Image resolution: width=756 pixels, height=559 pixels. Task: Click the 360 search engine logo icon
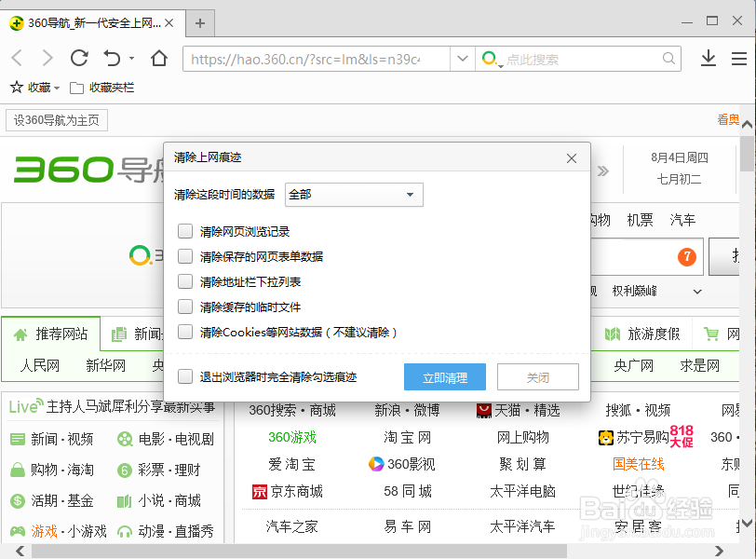(x=489, y=59)
